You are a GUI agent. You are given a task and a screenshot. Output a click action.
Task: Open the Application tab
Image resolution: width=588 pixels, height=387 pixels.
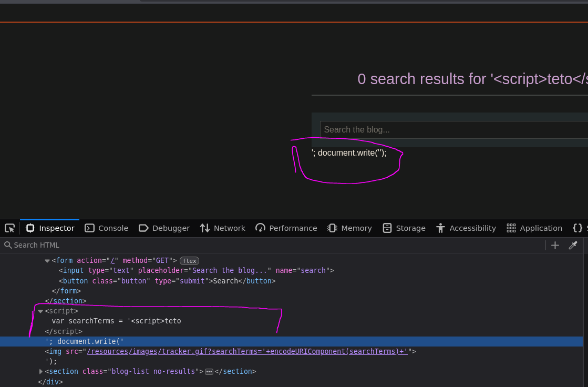click(x=534, y=228)
